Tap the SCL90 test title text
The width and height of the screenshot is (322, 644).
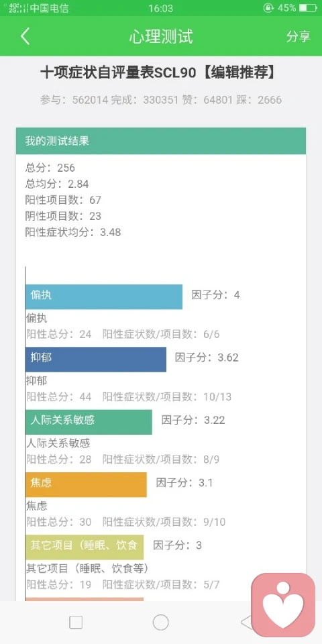158,73
